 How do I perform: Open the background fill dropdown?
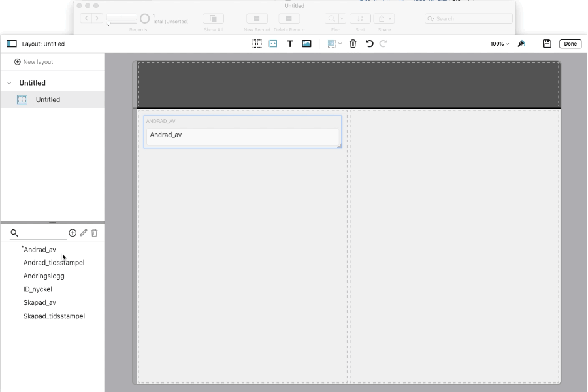(x=335, y=44)
